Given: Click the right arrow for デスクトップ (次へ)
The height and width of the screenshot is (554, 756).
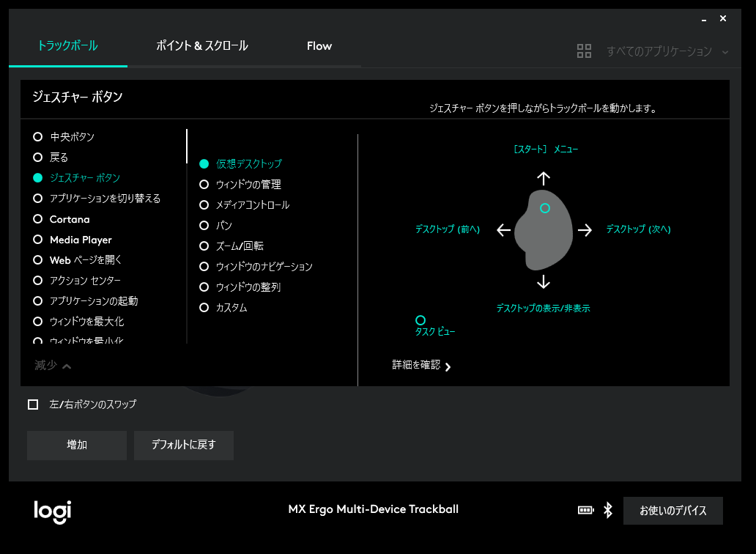Looking at the screenshot, I should point(585,229).
